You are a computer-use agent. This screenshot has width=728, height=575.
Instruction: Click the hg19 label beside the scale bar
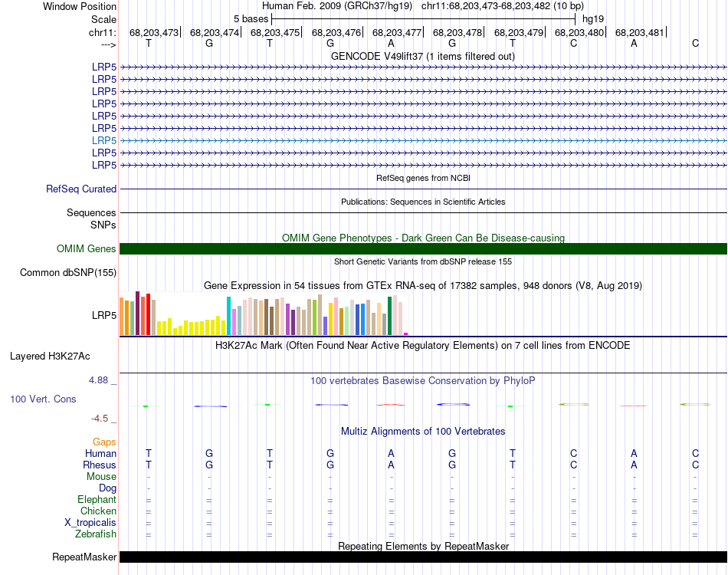pyautogui.click(x=593, y=19)
